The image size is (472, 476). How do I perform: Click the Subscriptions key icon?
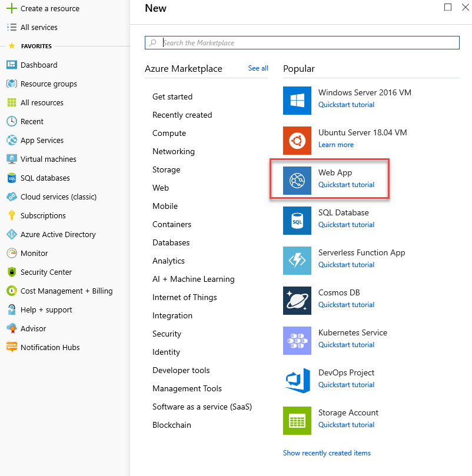tap(12, 215)
